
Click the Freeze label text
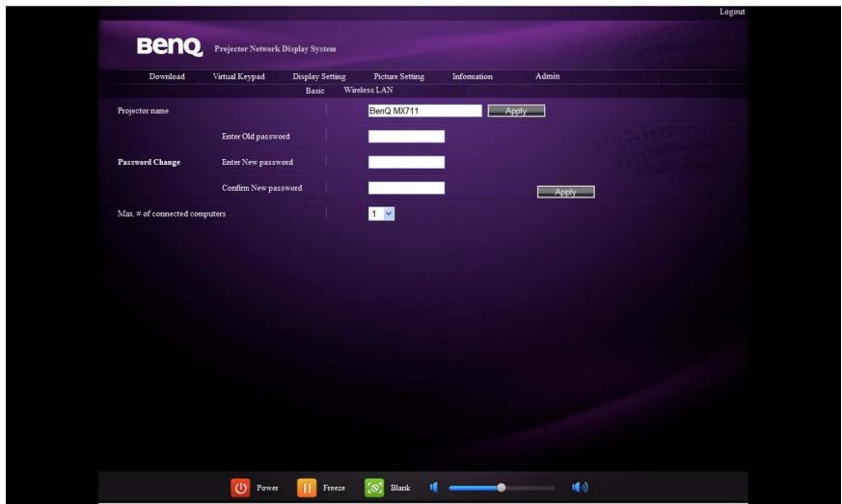pos(334,488)
